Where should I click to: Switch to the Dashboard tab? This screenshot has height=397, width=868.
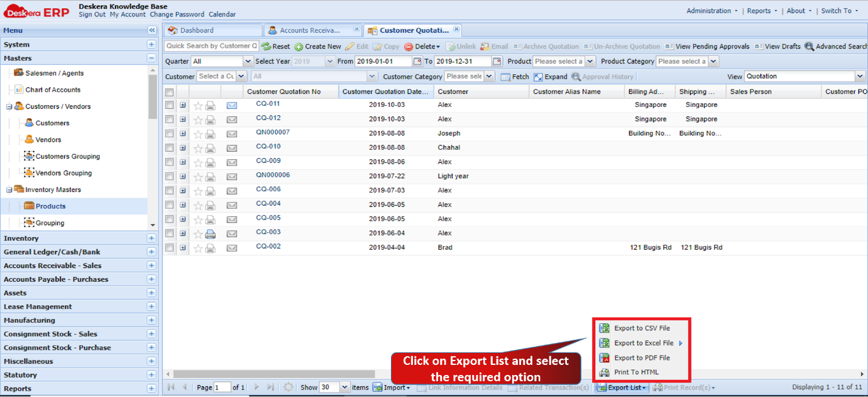[212, 30]
